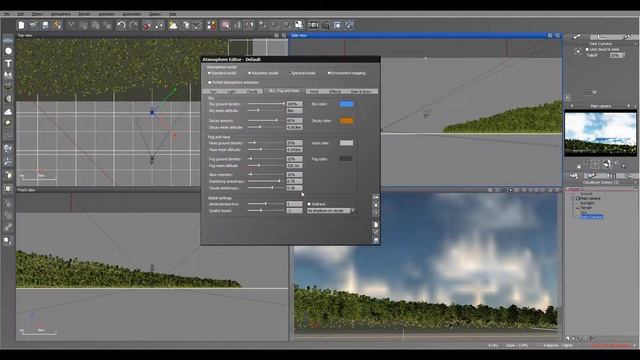The height and width of the screenshot is (360, 640).
Task: Select the terrain mountain tool in left toolbar
Action: point(8,75)
